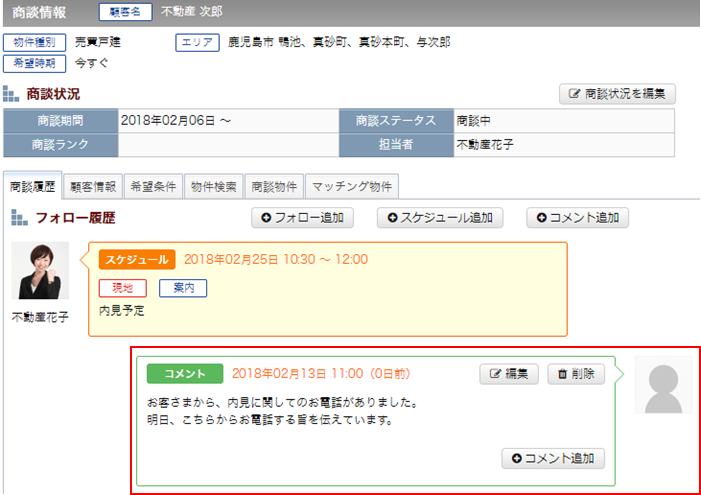Open the 商談履歴 tab
Image resolution: width=701 pixels, height=495 pixels.
(33, 186)
